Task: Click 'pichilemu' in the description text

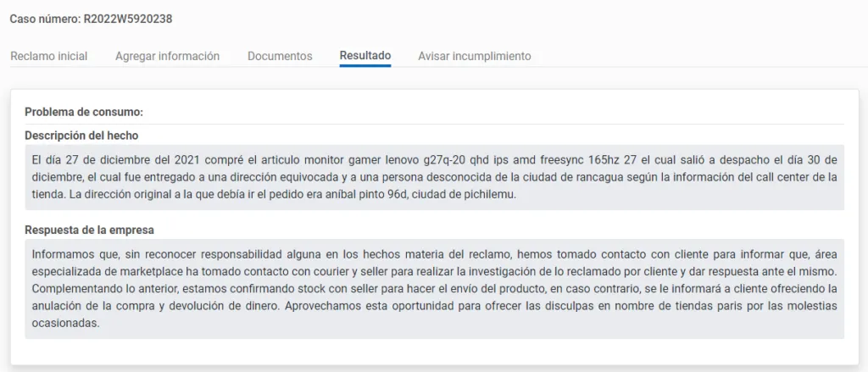Action: [x=487, y=195]
